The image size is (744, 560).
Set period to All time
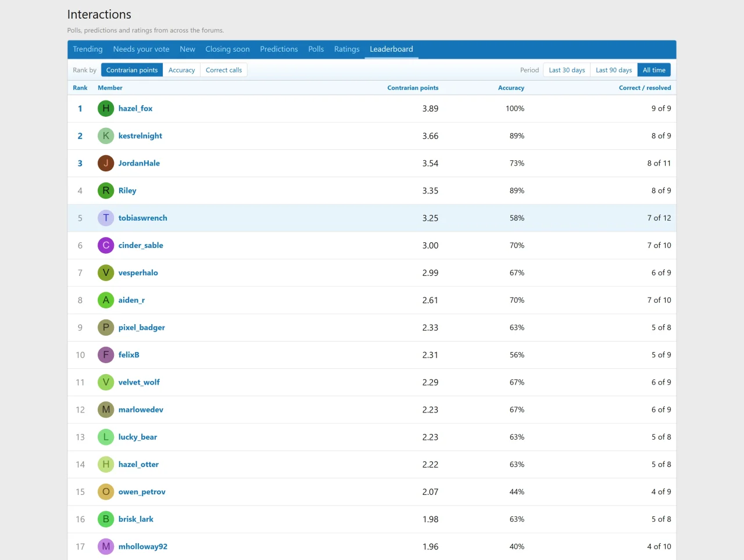[654, 70]
